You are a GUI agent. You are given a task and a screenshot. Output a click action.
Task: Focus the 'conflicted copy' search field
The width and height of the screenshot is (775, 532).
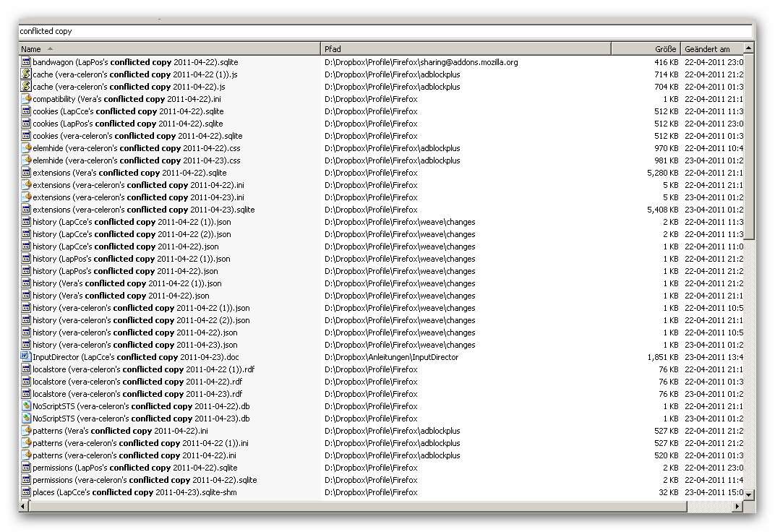pyautogui.click(x=385, y=31)
